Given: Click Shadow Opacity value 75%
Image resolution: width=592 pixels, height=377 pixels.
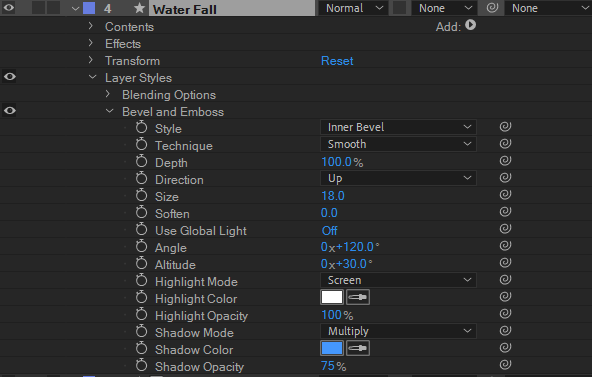Looking at the screenshot, I should coord(333,366).
